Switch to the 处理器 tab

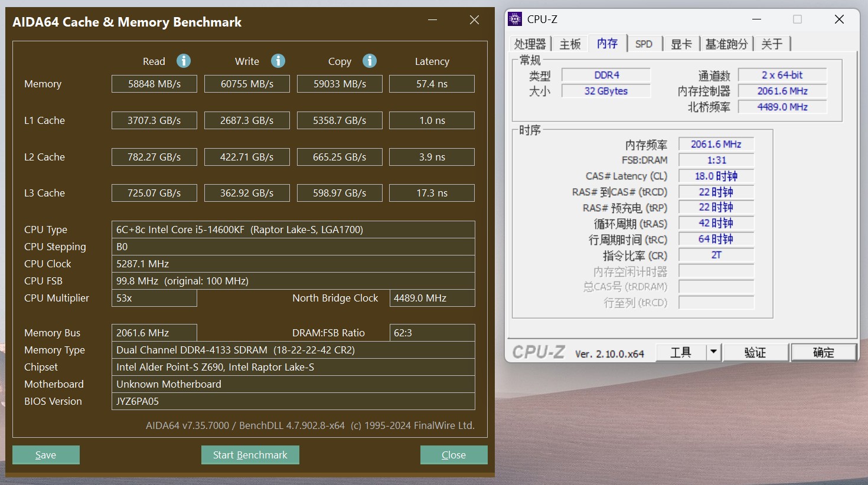(530, 44)
